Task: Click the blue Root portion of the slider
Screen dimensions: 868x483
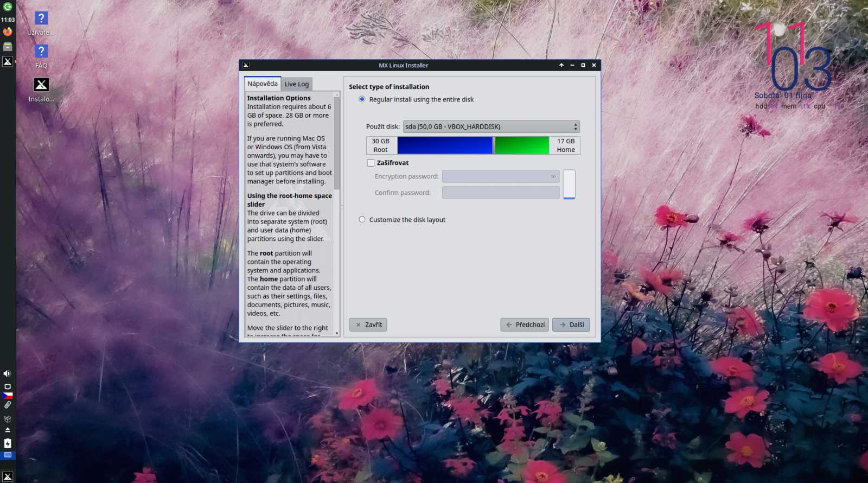Action: [x=445, y=145]
